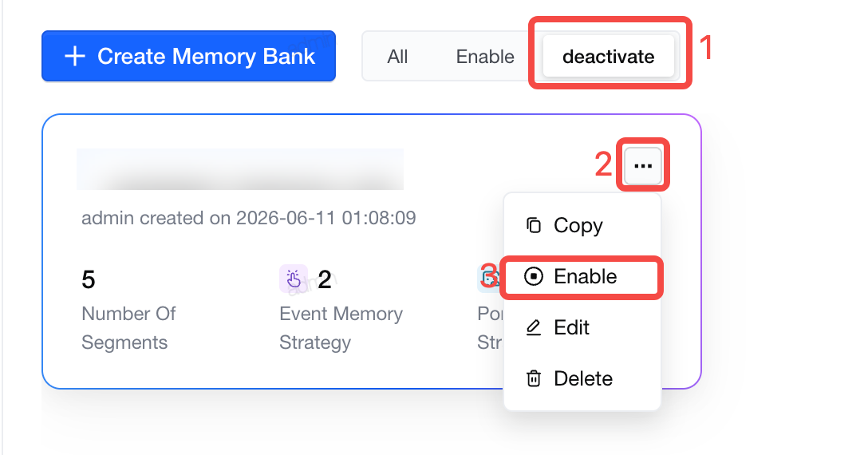Click the admin created on timestamp text
868x455 pixels.
pyautogui.click(x=249, y=218)
